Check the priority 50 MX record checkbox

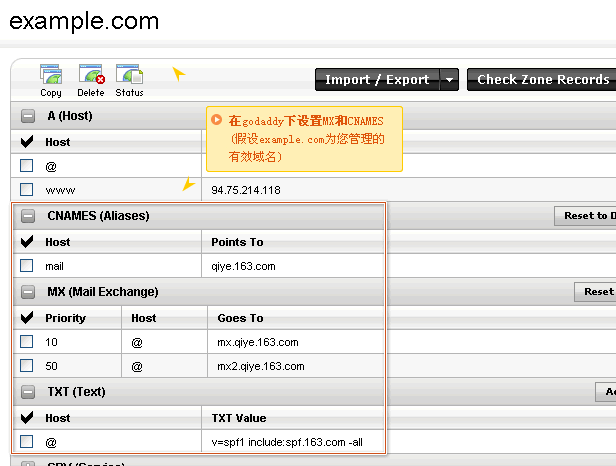click(x=27, y=366)
